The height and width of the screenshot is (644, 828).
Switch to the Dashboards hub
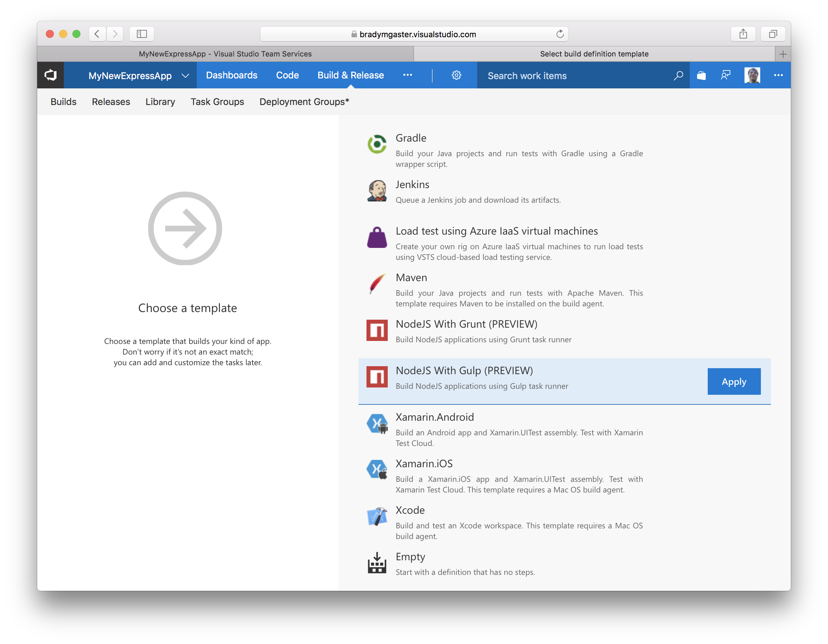coord(231,75)
